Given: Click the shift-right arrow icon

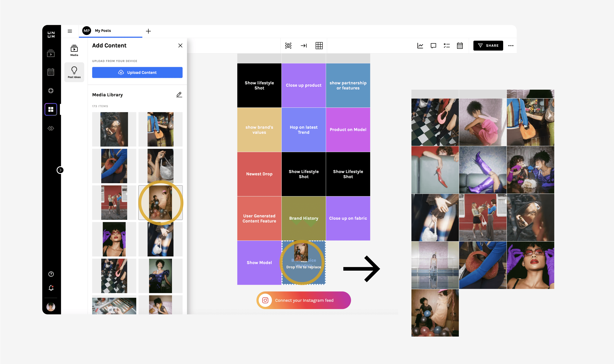Looking at the screenshot, I should click(x=304, y=46).
